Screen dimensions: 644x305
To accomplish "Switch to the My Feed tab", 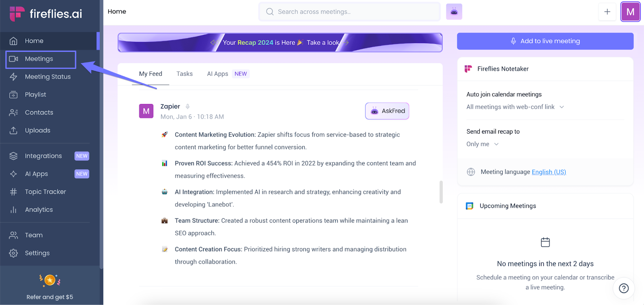I will 151,74.
